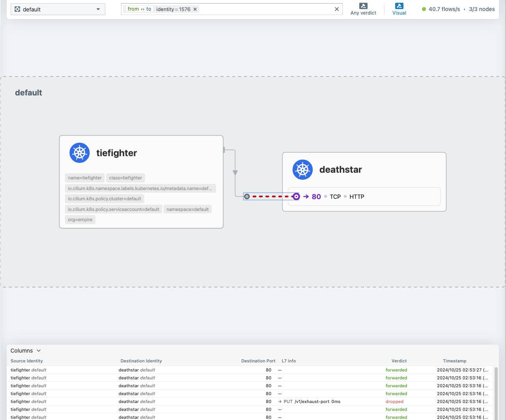Click the tiefighter Kubernetes icon
This screenshot has width=506, height=420.
(x=80, y=153)
